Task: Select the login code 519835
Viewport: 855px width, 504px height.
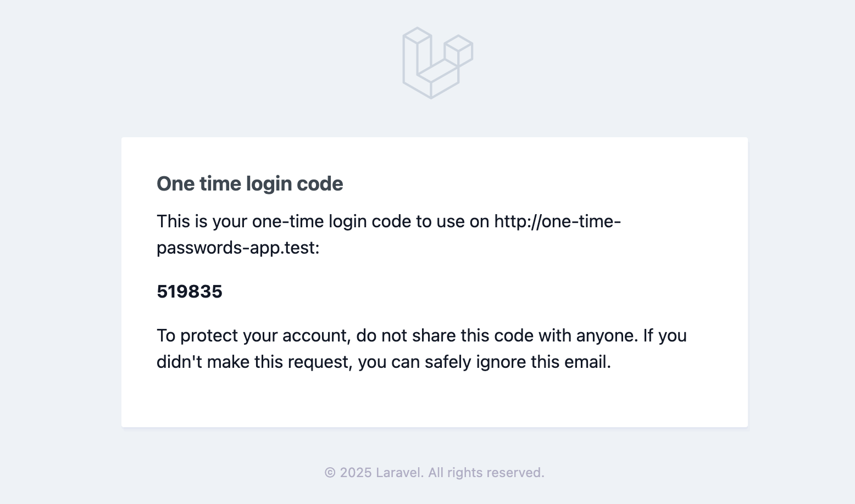Action: point(189,292)
